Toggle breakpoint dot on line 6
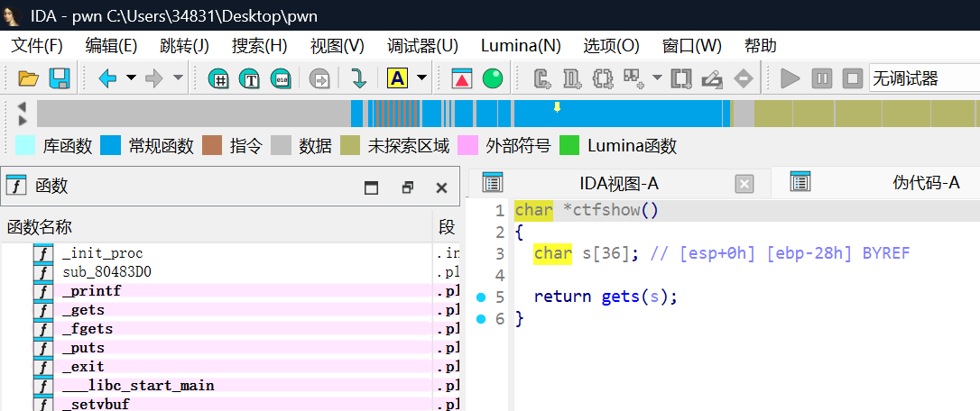Viewport: 980px width, 411px height. pyautogui.click(x=481, y=319)
